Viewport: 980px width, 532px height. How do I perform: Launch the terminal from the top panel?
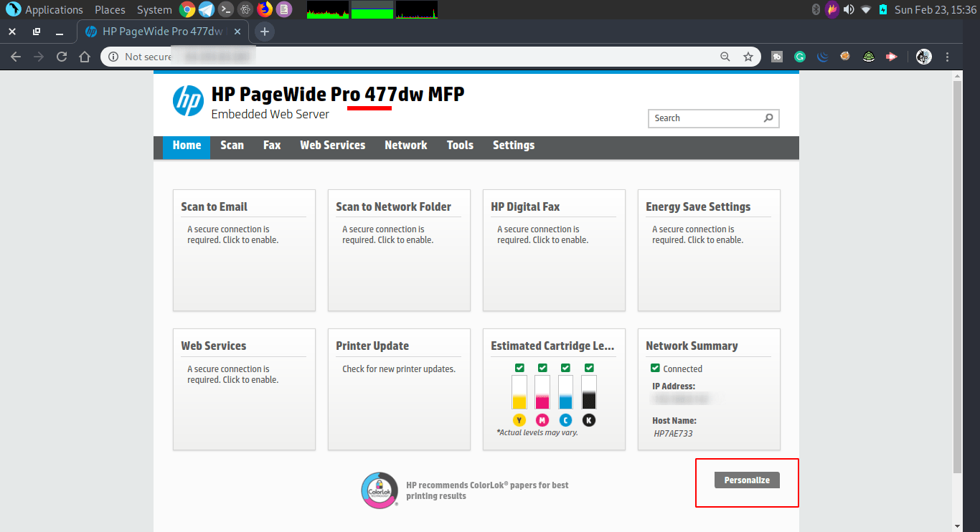226,9
